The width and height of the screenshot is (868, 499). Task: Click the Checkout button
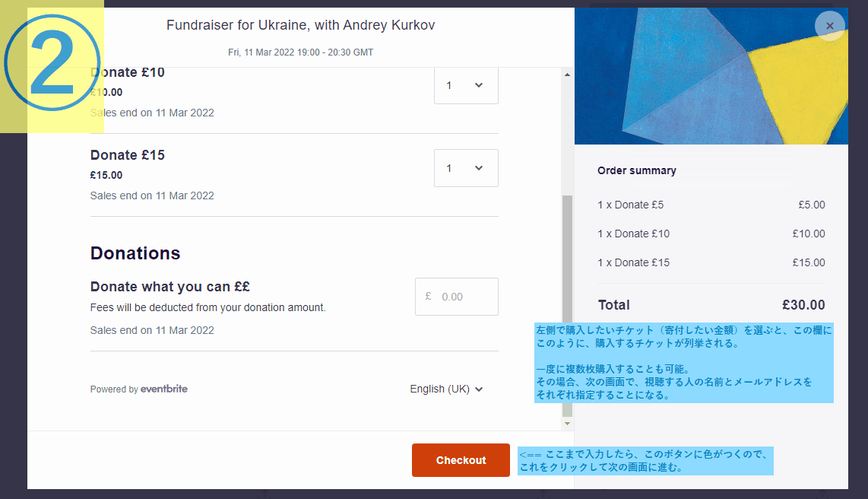pyautogui.click(x=461, y=460)
